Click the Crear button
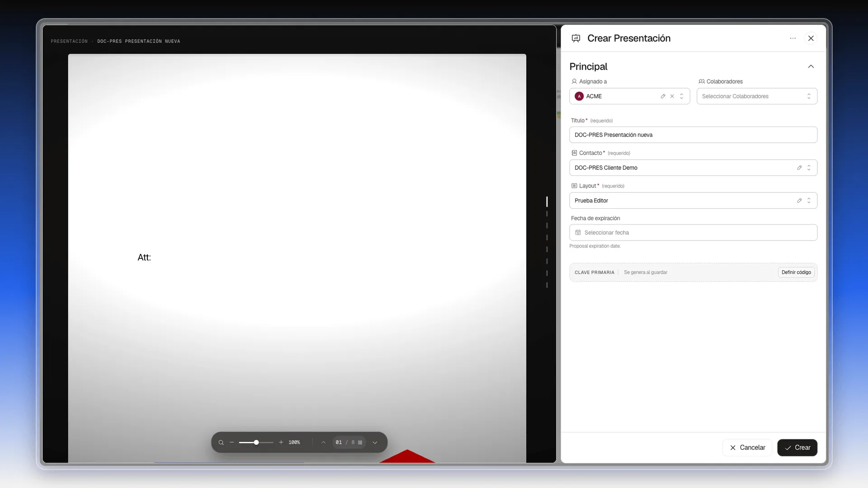The width and height of the screenshot is (868, 488). (797, 448)
